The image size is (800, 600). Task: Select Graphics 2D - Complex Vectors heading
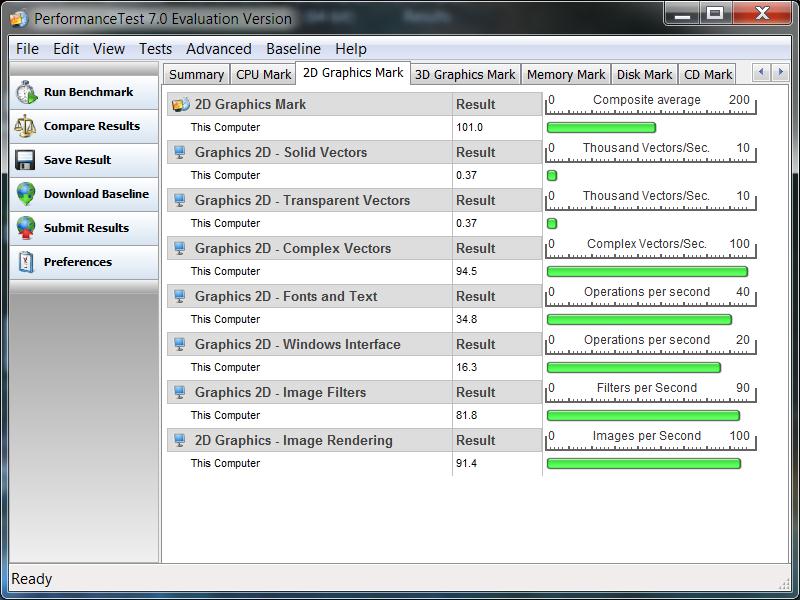click(x=293, y=248)
